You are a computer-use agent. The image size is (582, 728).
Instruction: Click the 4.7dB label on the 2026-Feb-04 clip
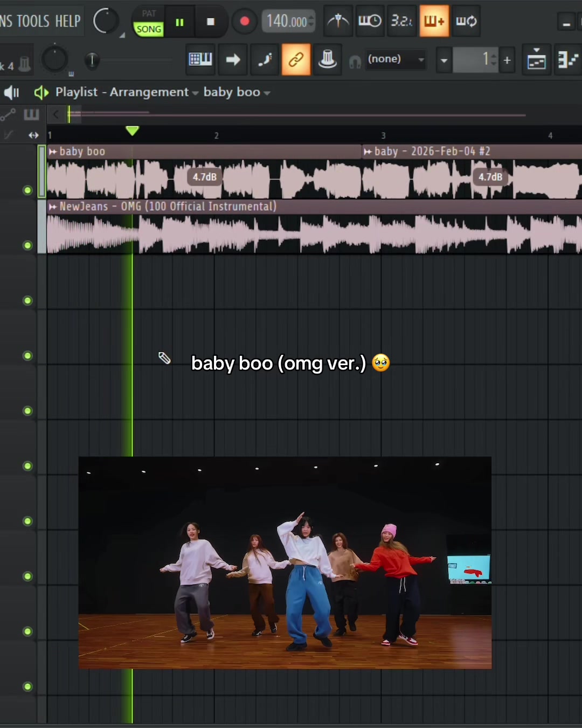pos(490,177)
